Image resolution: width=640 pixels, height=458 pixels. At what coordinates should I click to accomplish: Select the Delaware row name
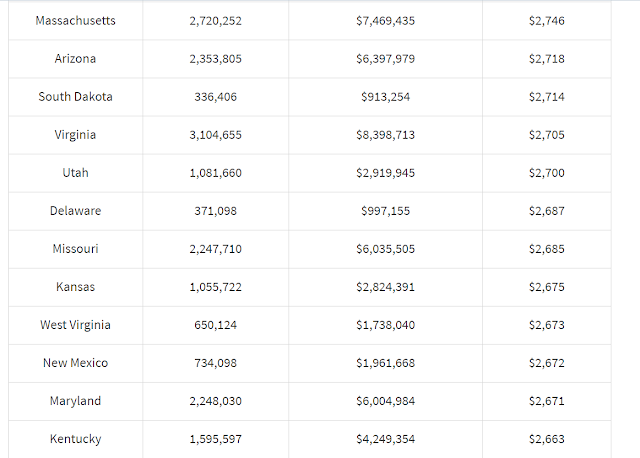point(75,211)
